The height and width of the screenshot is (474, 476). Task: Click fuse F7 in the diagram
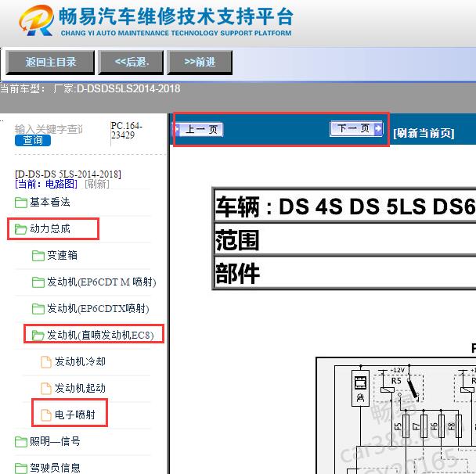pos(424,426)
